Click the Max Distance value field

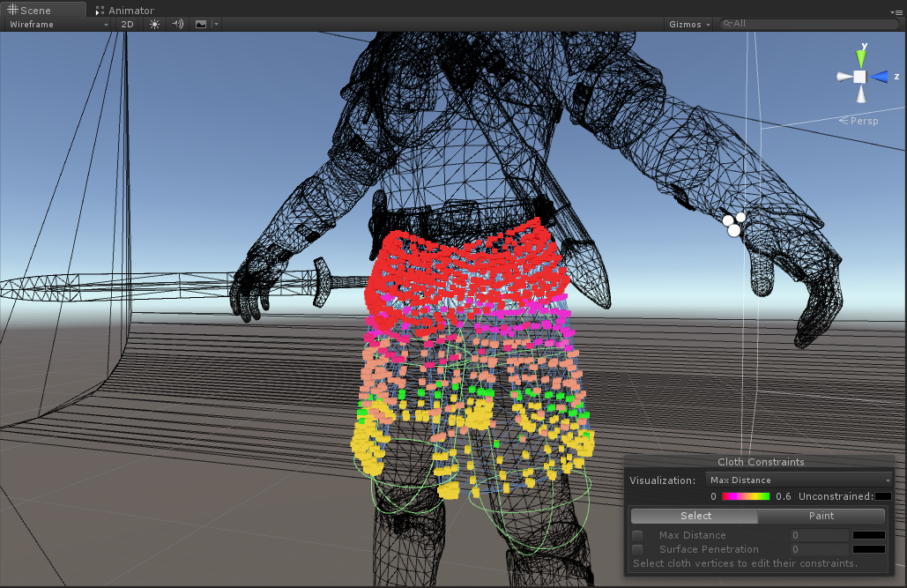tap(819, 535)
